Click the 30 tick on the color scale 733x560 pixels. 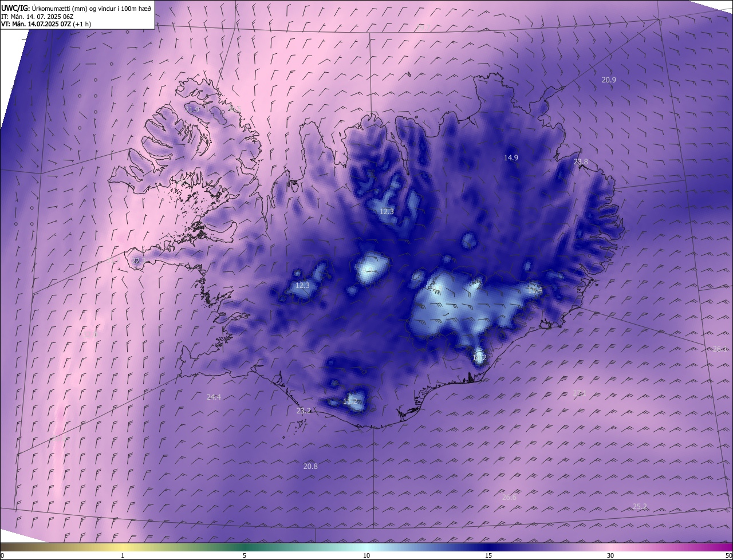coord(610,555)
